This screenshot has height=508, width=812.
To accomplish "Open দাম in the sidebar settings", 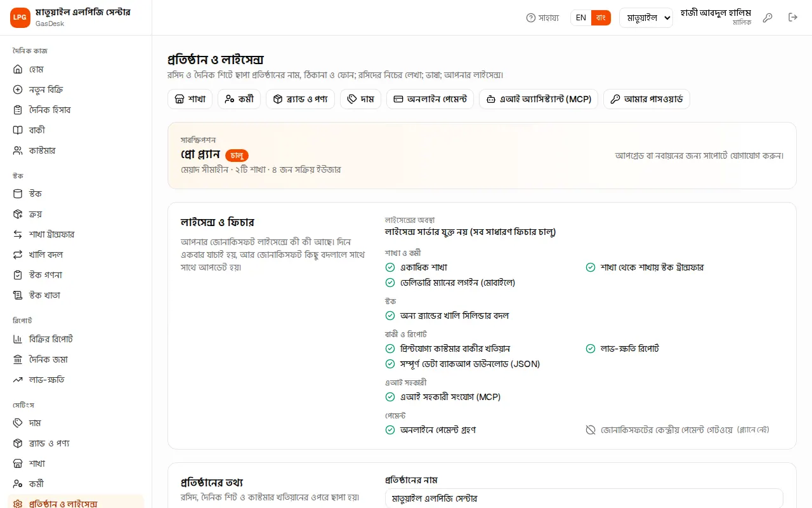I will coord(76,423).
